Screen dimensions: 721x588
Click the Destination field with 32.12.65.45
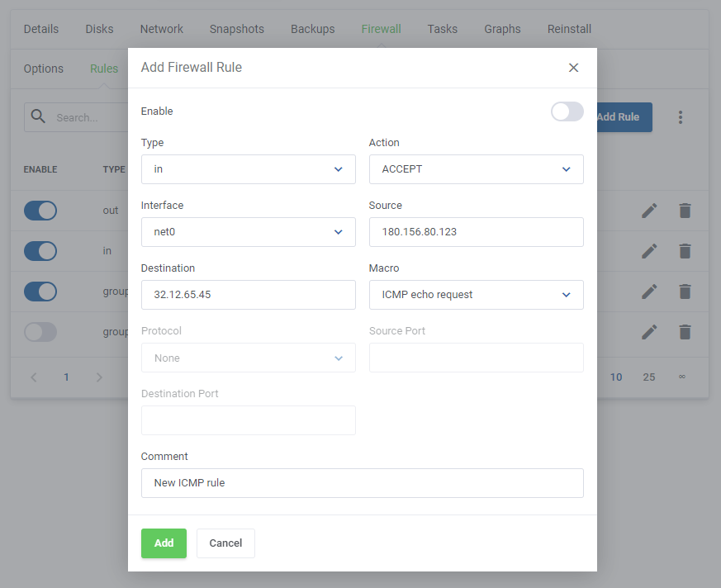tap(249, 295)
